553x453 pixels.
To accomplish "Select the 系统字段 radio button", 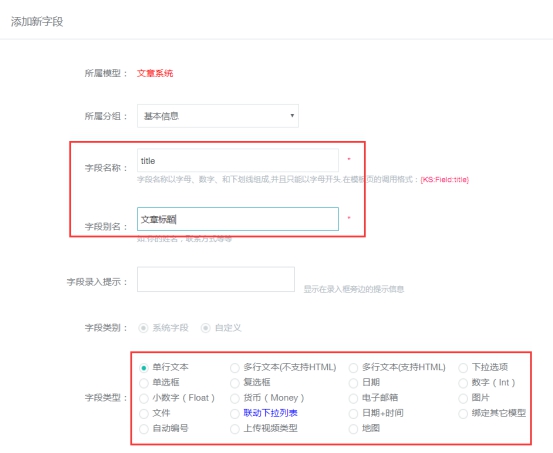I will [x=143, y=328].
